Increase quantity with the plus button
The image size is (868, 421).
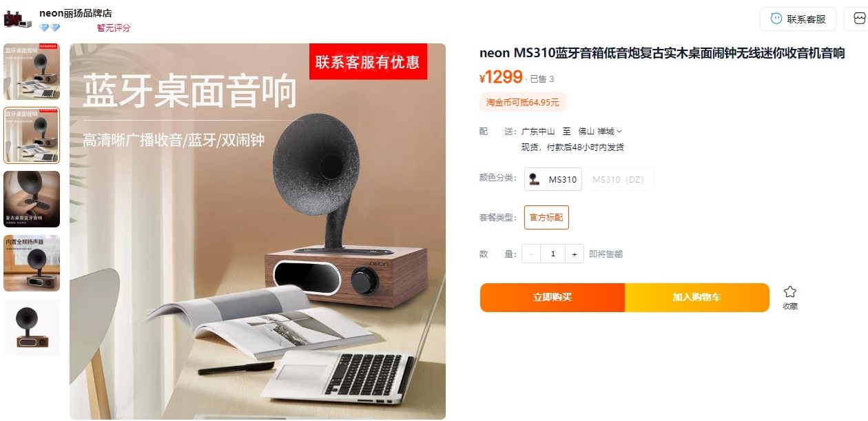(574, 254)
